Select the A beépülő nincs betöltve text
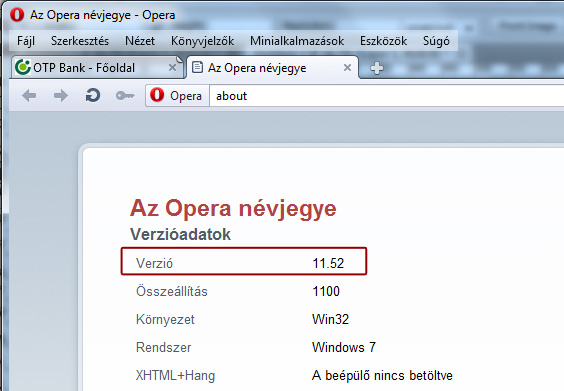The width and height of the screenshot is (564, 391). 382,376
